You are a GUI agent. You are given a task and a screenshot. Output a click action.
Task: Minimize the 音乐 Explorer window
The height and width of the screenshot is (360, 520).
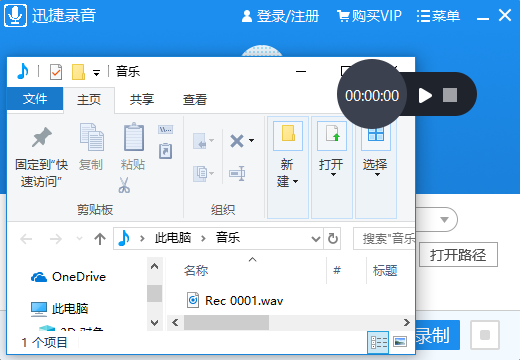301,71
